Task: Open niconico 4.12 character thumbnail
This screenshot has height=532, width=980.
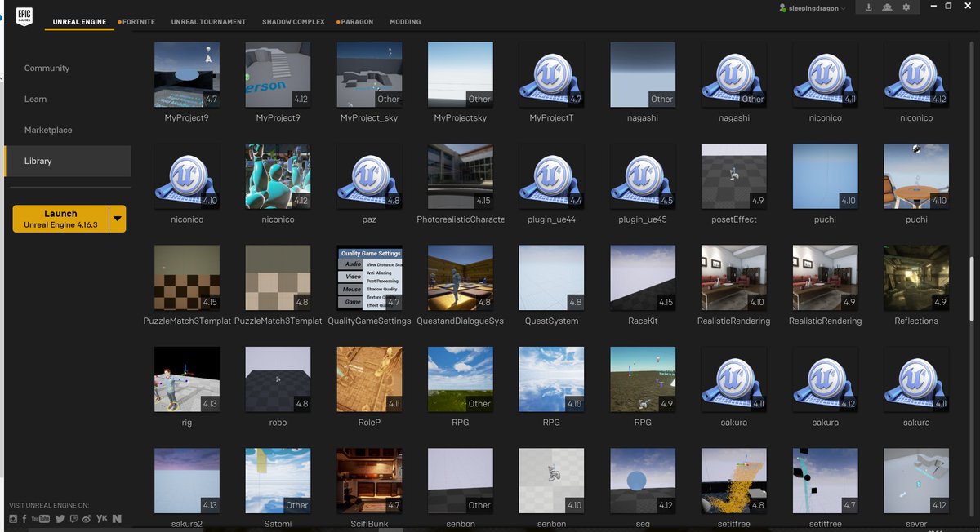Action: click(x=278, y=176)
